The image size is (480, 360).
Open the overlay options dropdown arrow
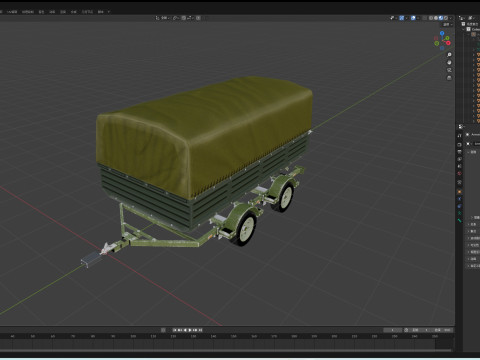[418, 18]
